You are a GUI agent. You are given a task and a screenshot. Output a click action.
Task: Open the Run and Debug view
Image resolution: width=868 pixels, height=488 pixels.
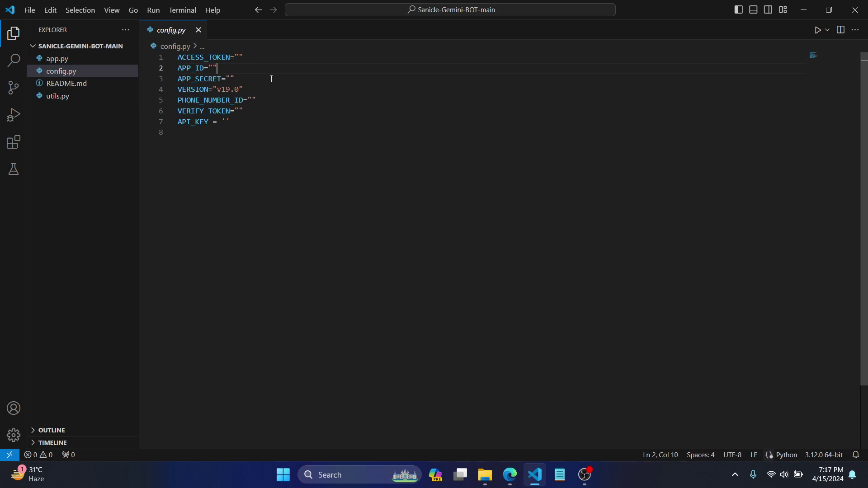14,115
